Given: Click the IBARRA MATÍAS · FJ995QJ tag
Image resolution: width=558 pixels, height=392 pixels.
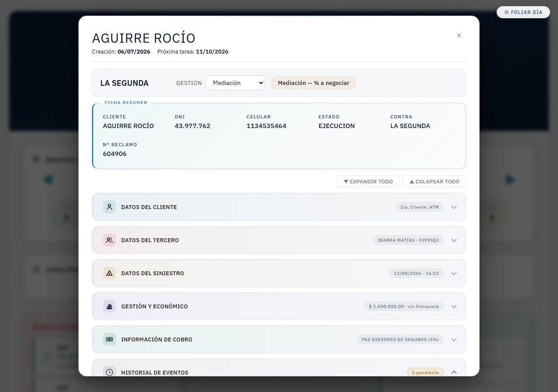Looking at the screenshot, I should point(408,240).
